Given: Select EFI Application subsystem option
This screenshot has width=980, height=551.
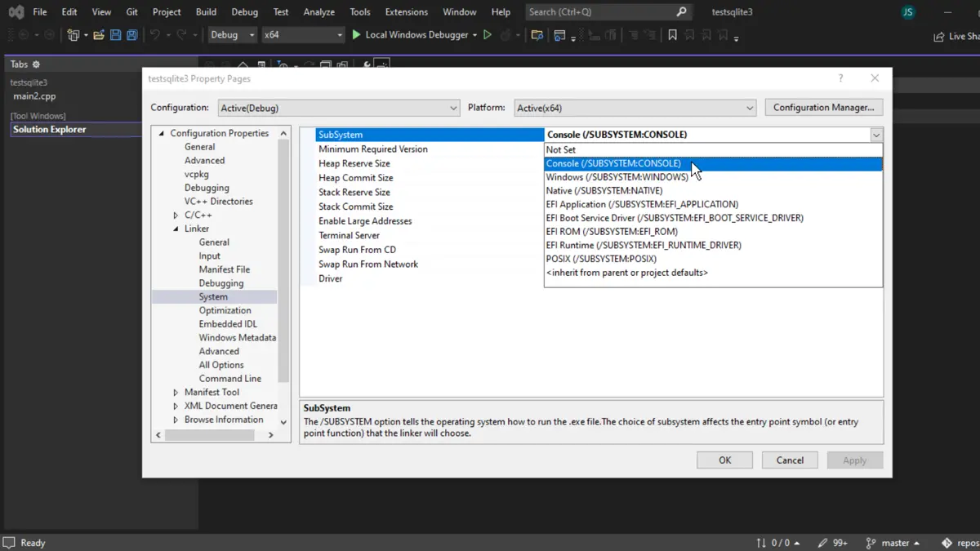Looking at the screenshot, I should (x=713, y=204).
